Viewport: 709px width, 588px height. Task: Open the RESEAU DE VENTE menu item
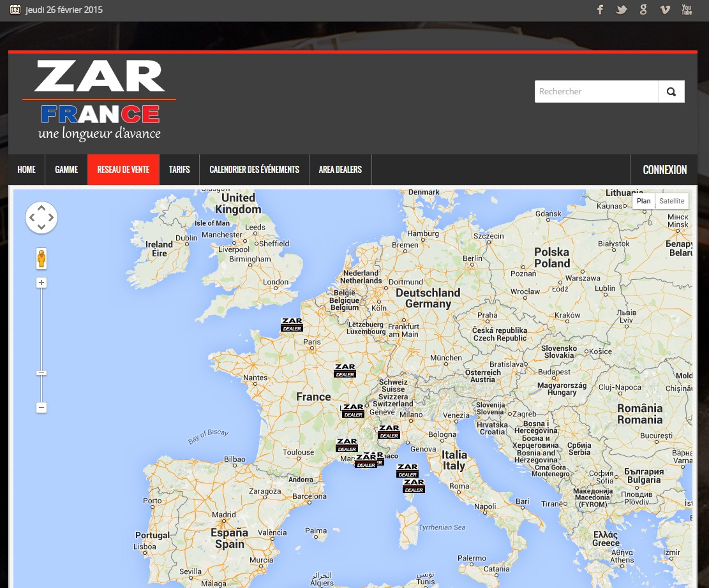(123, 170)
